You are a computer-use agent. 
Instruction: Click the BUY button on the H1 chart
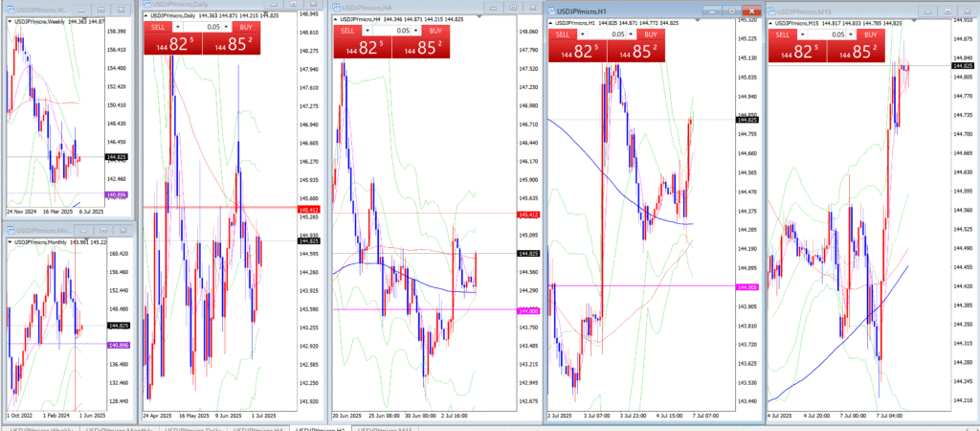[x=651, y=34]
